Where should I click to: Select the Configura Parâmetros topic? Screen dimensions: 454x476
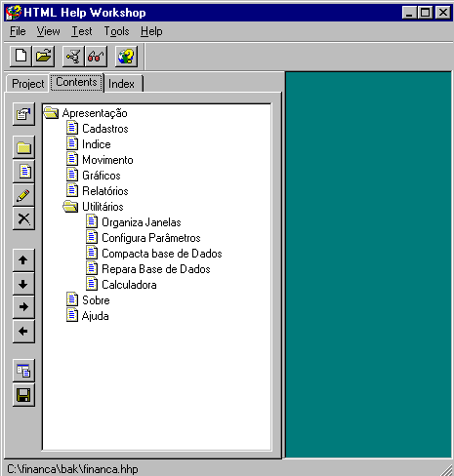click(151, 238)
